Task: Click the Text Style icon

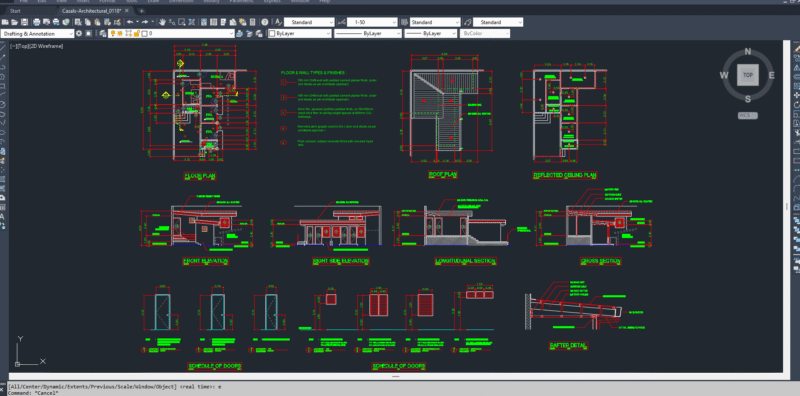Action: 278,22
